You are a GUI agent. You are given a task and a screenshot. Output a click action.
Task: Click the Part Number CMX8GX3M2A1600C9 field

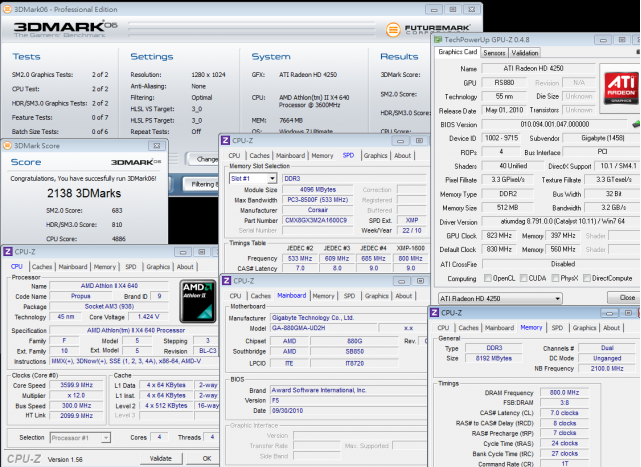coord(316,220)
